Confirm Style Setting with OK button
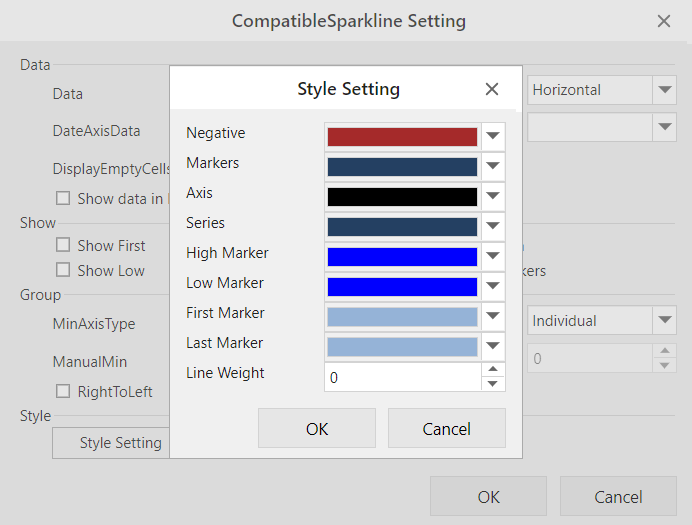The height and width of the screenshot is (525, 692). (316, 428)
